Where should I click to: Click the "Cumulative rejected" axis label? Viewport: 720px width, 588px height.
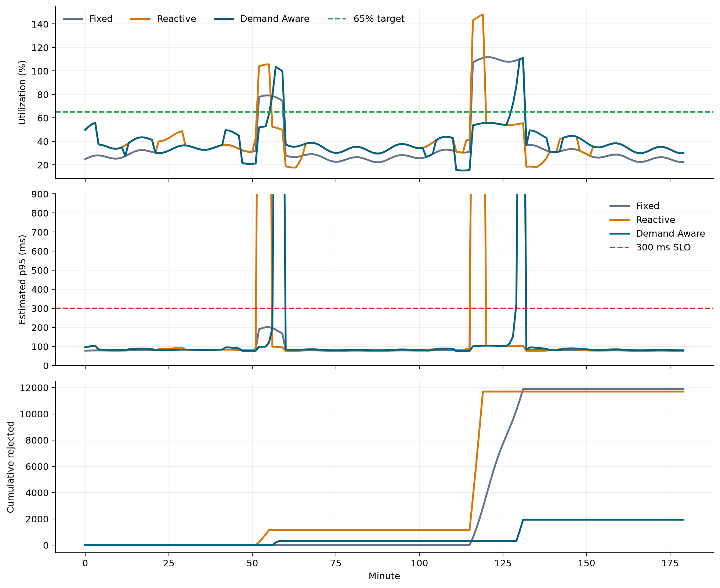[11, 467]
